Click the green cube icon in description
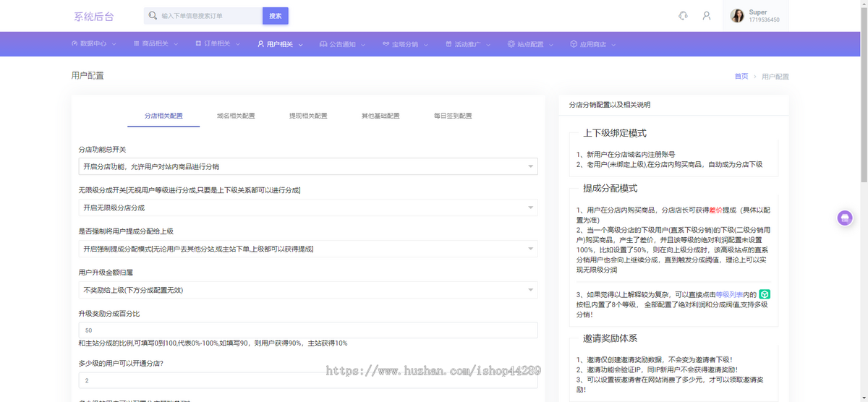Screen dimensions: 868x402 click(765, 294)
